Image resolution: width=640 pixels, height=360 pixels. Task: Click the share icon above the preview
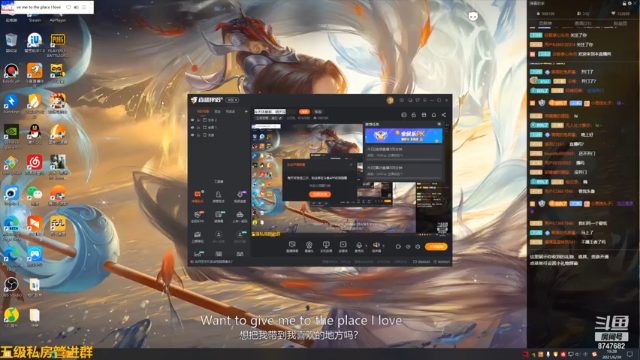[x=444, y=115]
